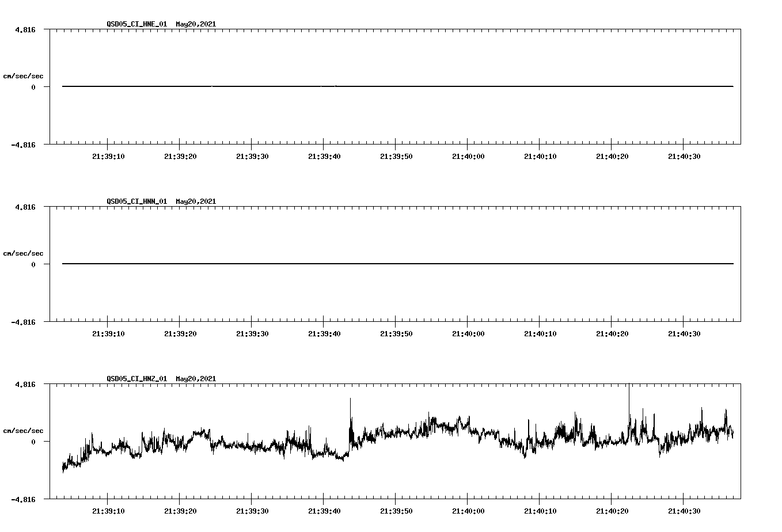Image resolution: width=782 pixels, height=532 pixels.
Task: Click the 21:40:30 time label under HNE plot
Action: coord(684,157)
